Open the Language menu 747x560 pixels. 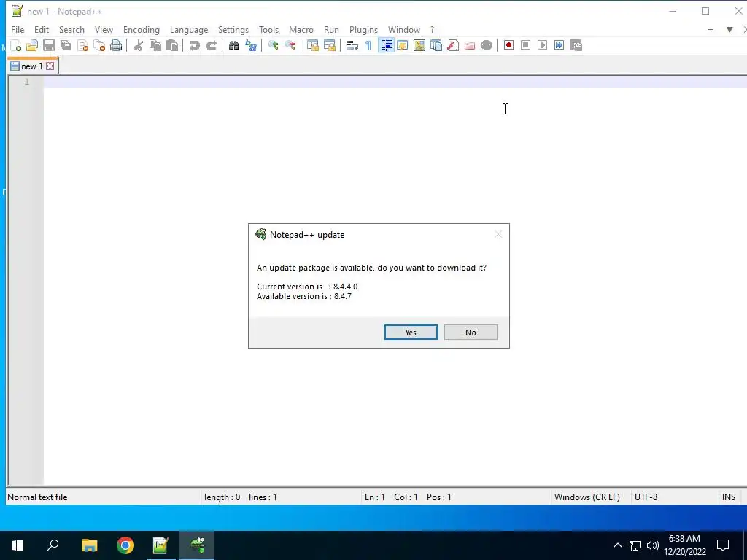coord(189,29)
